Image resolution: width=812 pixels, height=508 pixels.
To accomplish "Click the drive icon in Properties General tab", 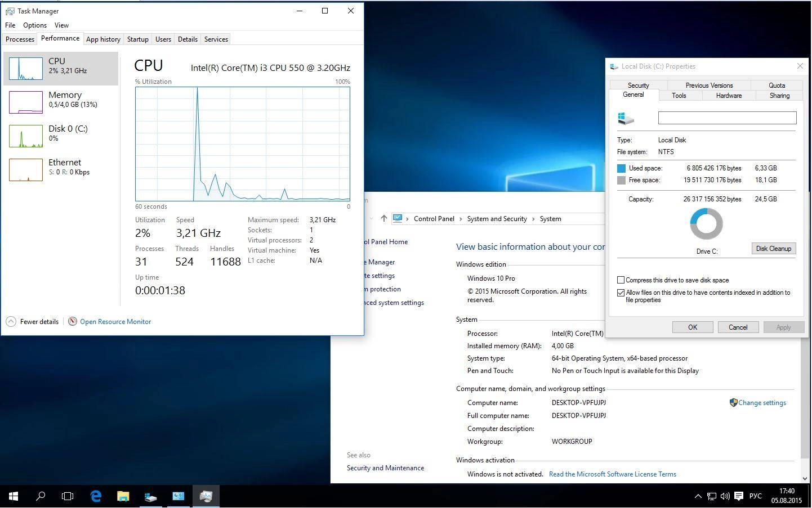I will tap(626, 118).
